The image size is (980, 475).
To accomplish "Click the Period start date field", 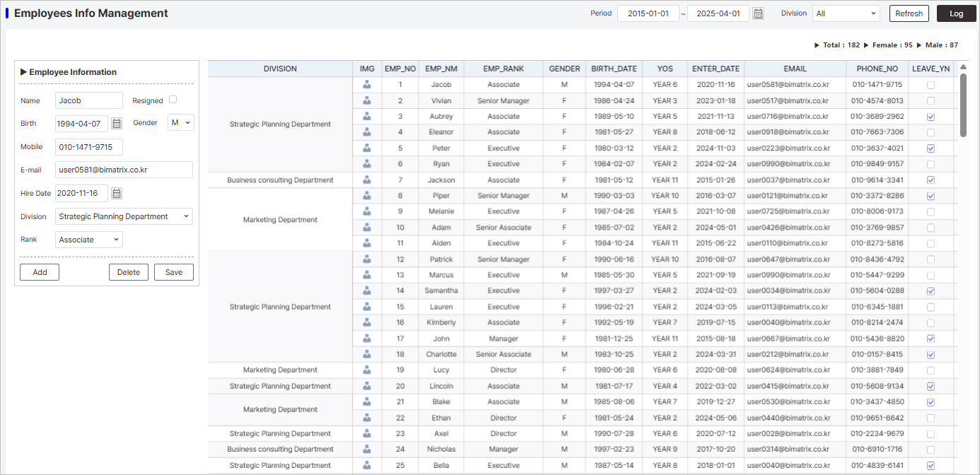I will 648,13.
